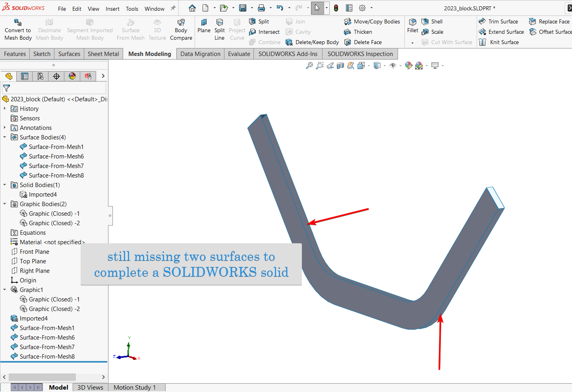Click Zoom to Fit in view toolbar
This screenshot has height=392, width=572.
pyautogui.click(x=309, y=66)
